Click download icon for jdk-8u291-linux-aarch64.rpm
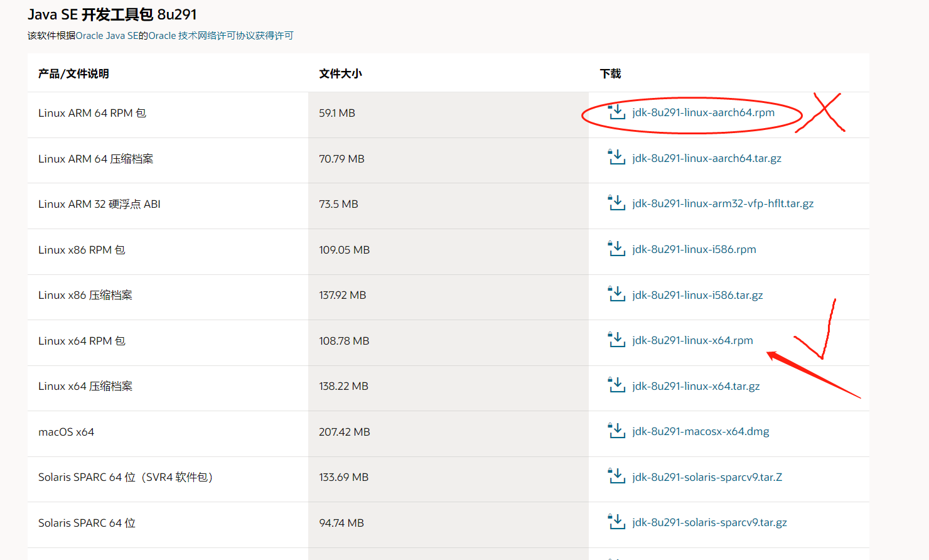 [x=616, y=112]
